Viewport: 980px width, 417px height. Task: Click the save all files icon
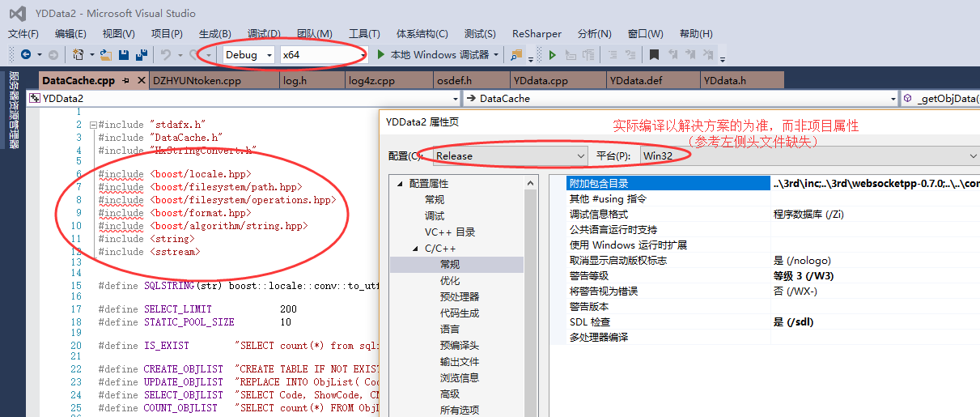142,55
